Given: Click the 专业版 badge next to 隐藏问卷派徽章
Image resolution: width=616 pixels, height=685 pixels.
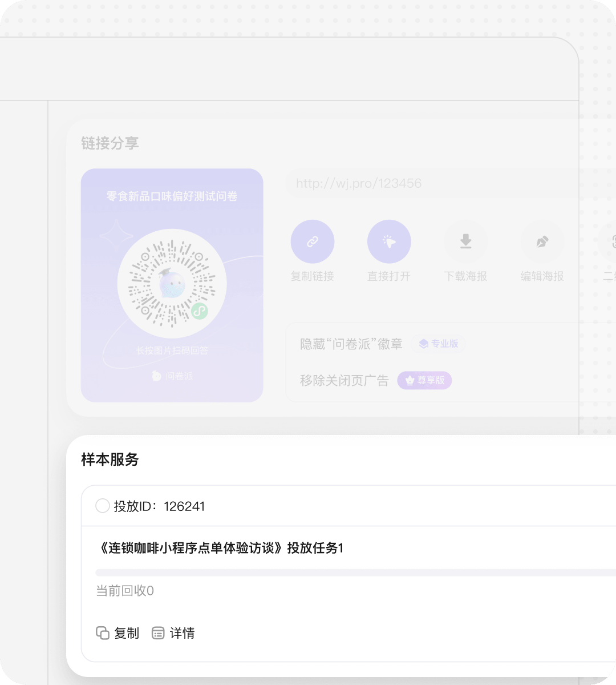Looking at the screenshot, I should click(x=438, y=344).
